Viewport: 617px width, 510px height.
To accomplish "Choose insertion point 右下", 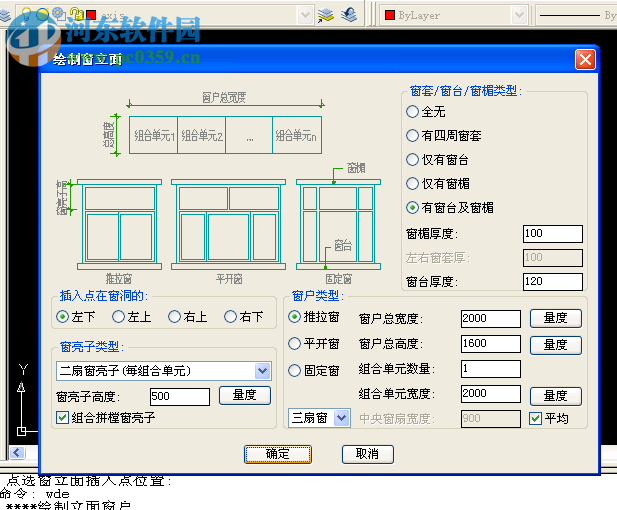I will [x=230, y=317].
